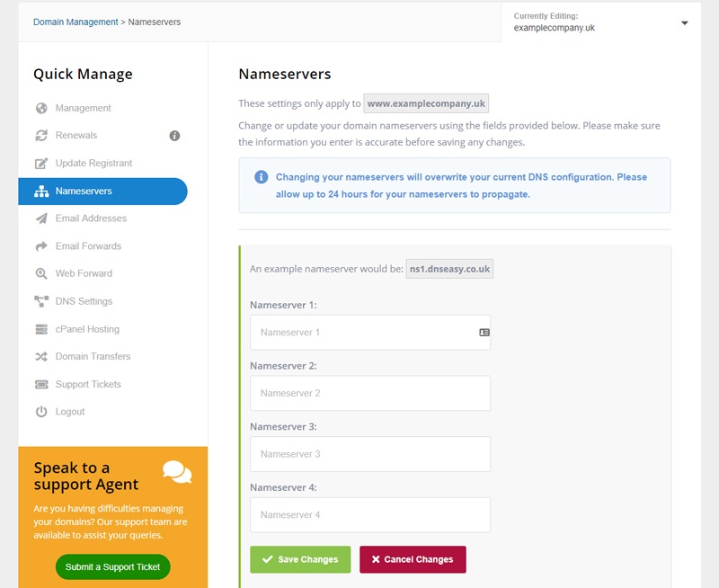Click the Speak to a support Agent heading
The height and width of the screenshot is (588, 719).
click(x=86, y=477)
